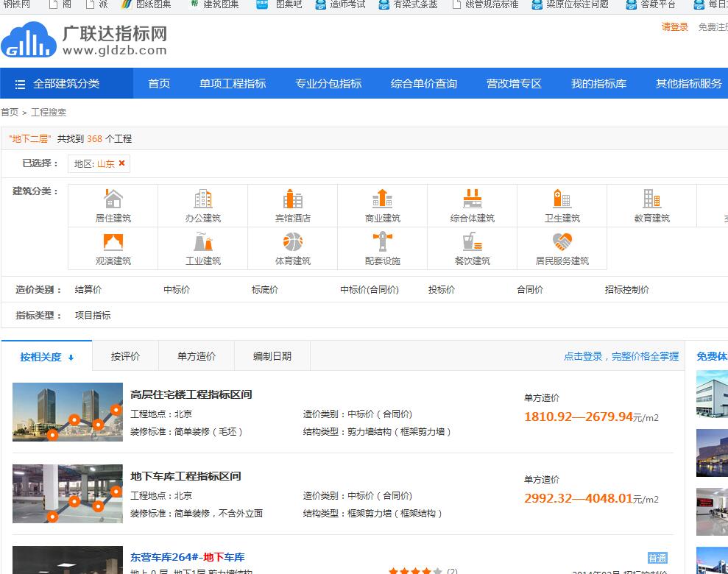Select the 商业建筑 category icon

pos(383,199)
